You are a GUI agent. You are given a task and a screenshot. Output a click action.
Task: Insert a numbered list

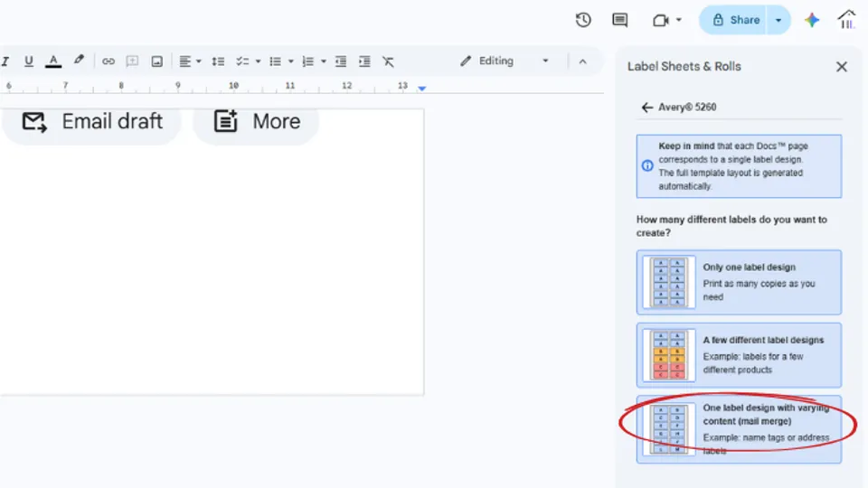point(307,61)
